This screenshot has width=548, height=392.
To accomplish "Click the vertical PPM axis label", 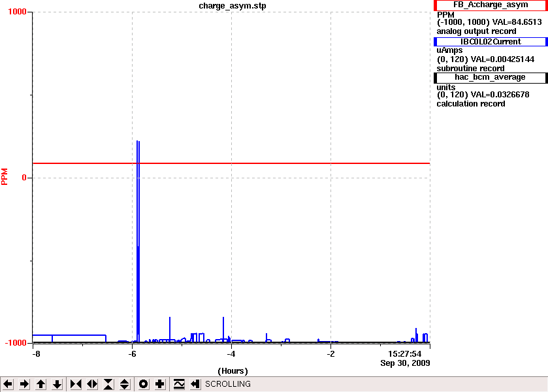I will [x=5, y=176].
